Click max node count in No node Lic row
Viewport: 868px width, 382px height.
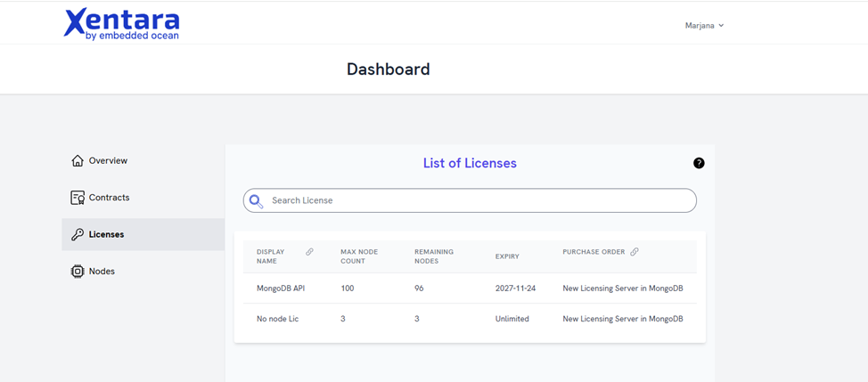(343, 319)
